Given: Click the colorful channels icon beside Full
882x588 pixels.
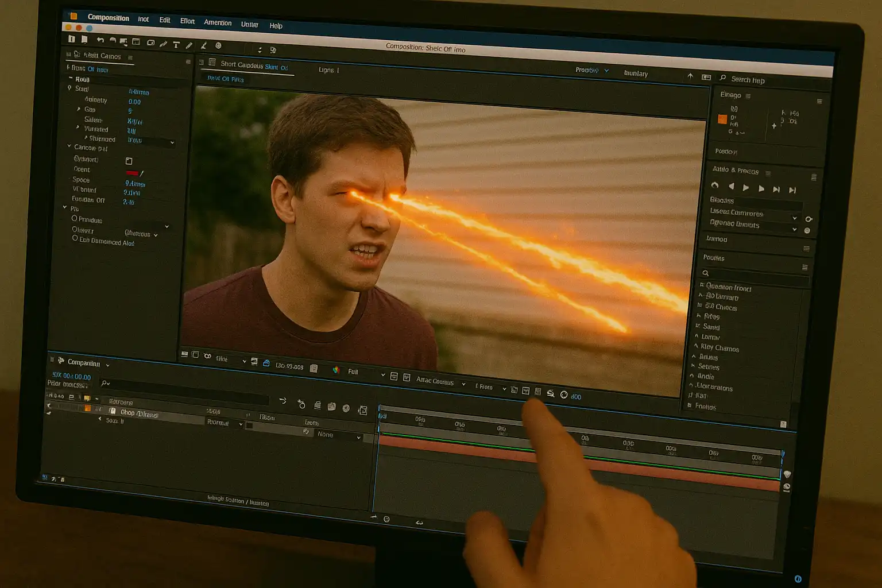Looking at the screenshot, I should tap(336, 370).
